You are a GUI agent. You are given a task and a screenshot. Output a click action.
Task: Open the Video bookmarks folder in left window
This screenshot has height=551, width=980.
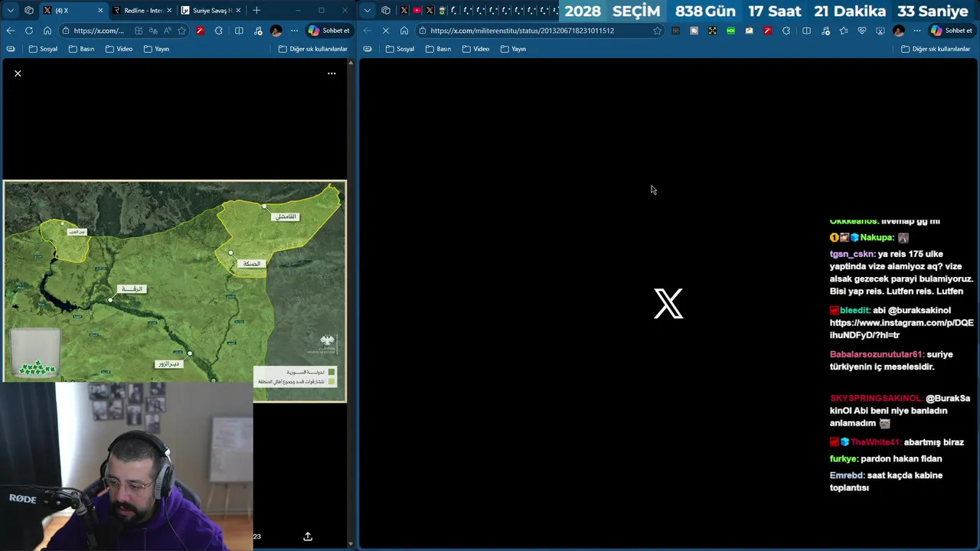(x=119, y=49)
